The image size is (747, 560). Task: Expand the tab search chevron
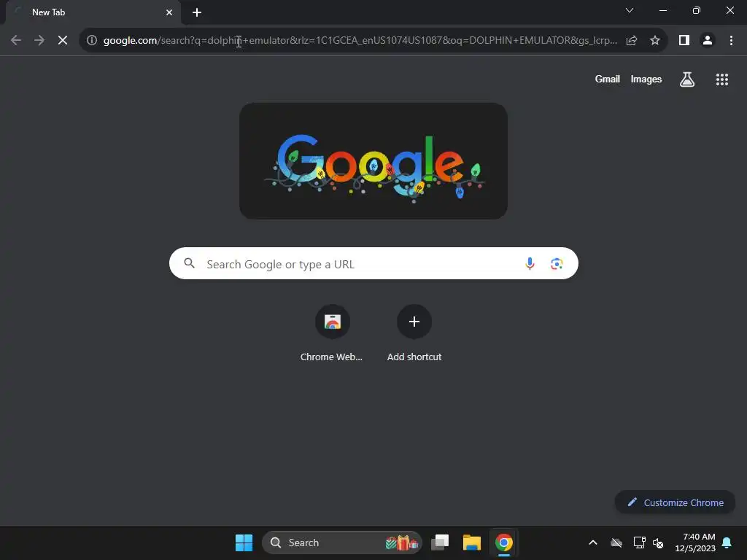point(630,10)
